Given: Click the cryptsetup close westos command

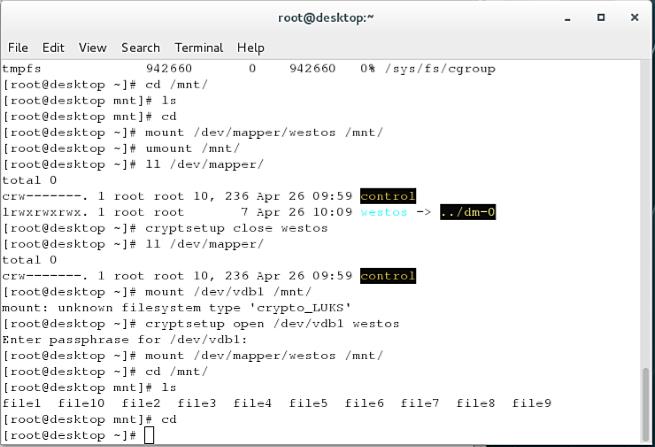Looking at the screenshot, I should pos(236,229).
